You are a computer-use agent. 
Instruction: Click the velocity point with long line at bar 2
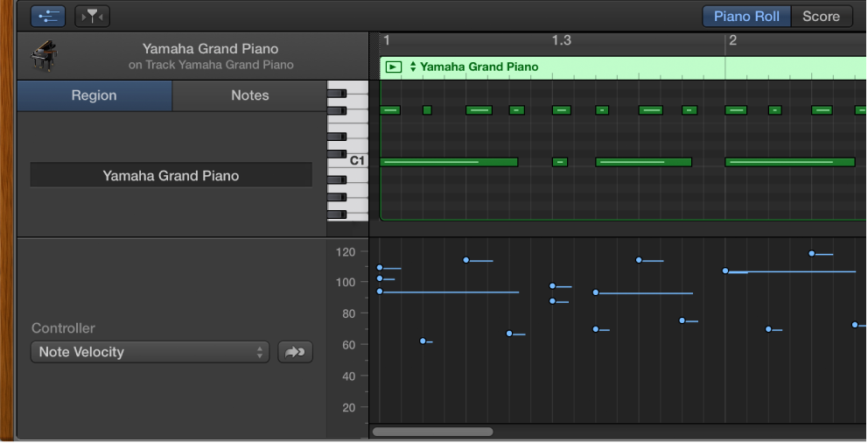tap(725, 271)
